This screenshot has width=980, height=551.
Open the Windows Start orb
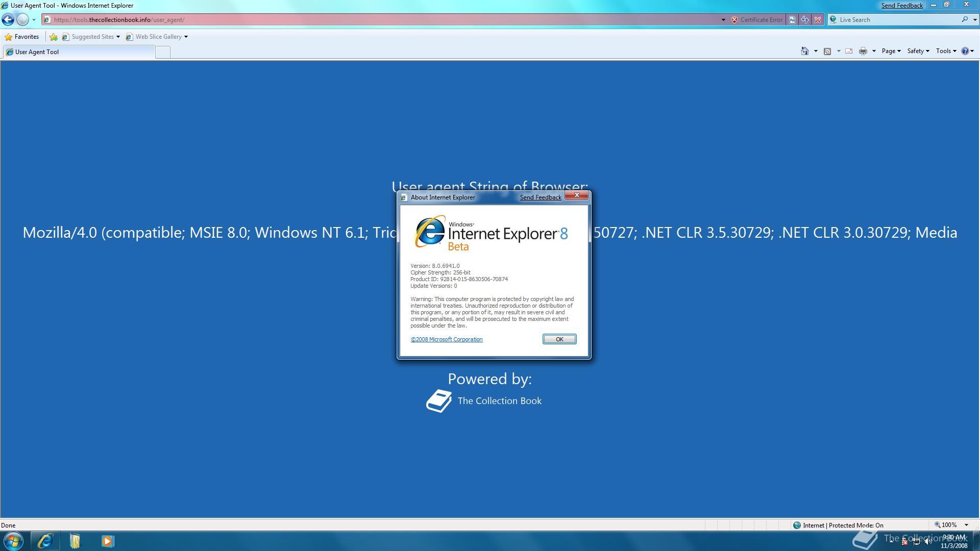point(14,541)
